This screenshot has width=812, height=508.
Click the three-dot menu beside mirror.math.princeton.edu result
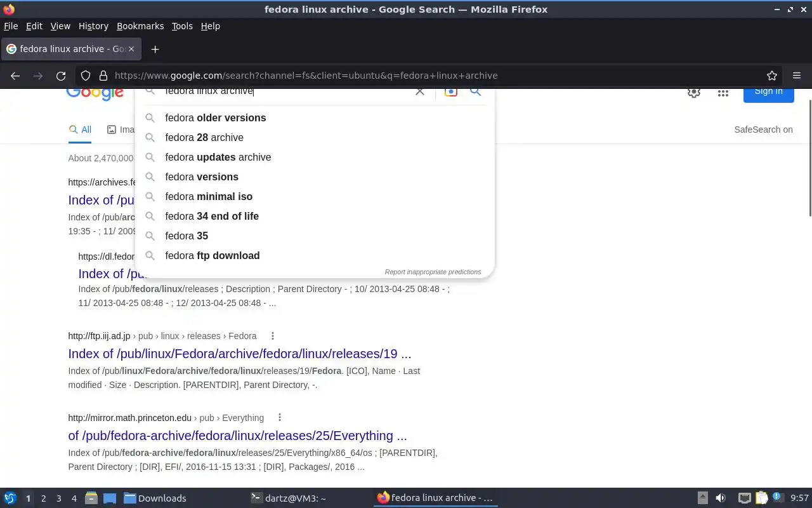point(280,418)
